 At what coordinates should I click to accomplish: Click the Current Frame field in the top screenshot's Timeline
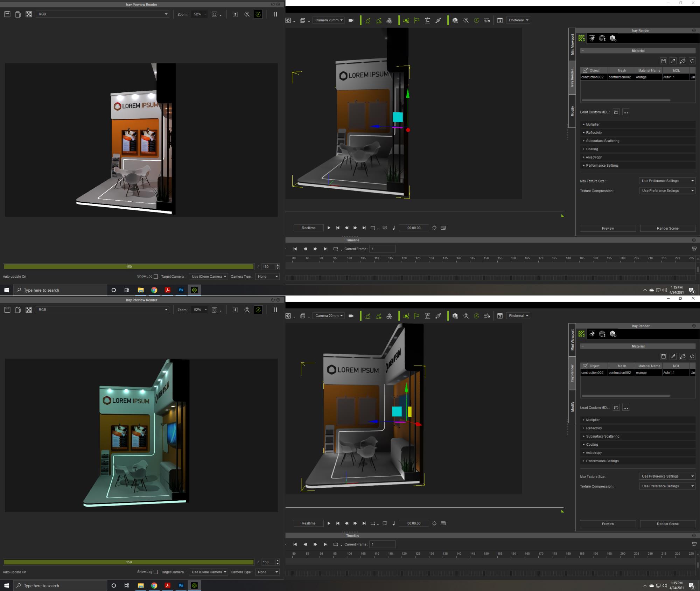[382, 249]
